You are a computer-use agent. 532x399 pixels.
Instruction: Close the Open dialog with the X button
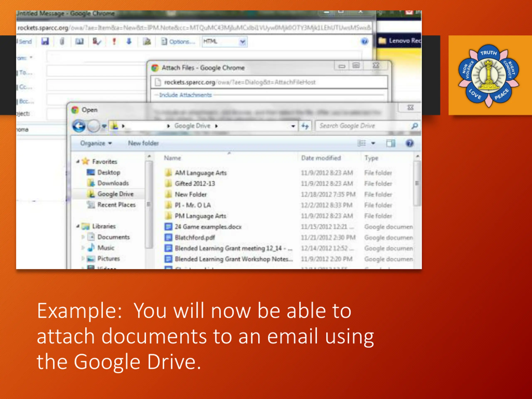tap(410, 107)
